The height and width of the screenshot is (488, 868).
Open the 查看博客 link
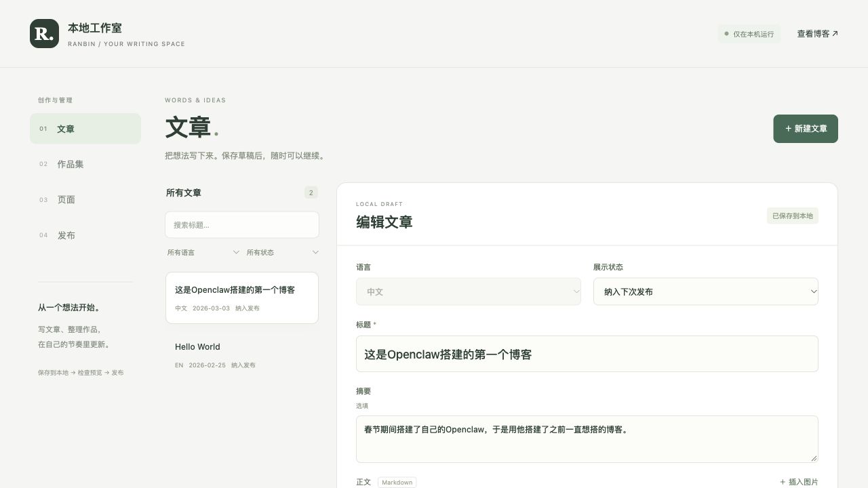(817, 33)
